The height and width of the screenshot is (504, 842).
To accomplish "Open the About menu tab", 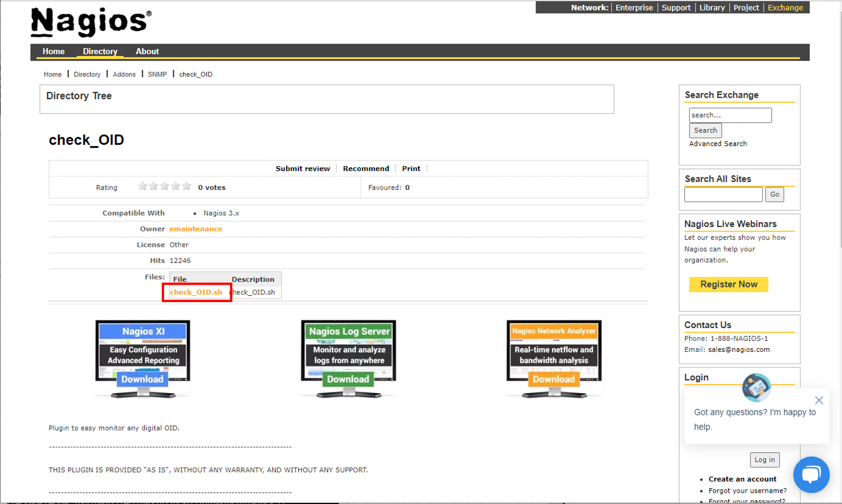I will click(x=147, y=51).
